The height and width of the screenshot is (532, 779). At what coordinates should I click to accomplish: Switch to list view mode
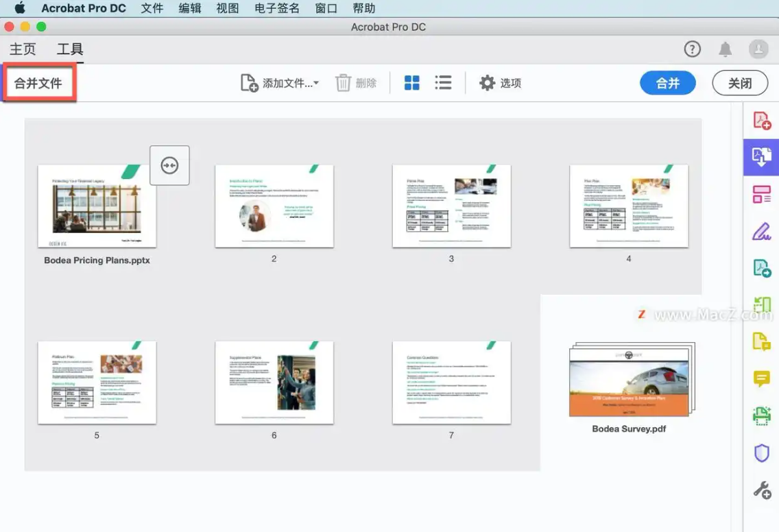pyautogui.click(x=443, y=82)
